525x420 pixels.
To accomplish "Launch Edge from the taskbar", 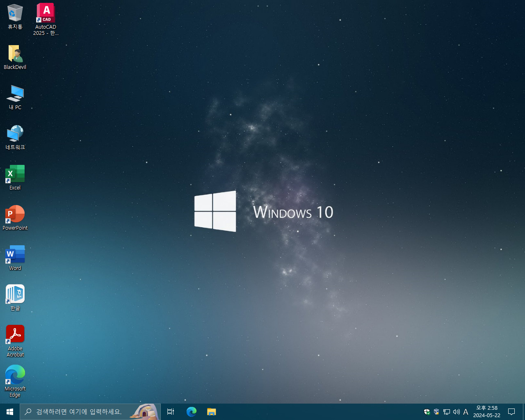I will (x=192, y=412).
